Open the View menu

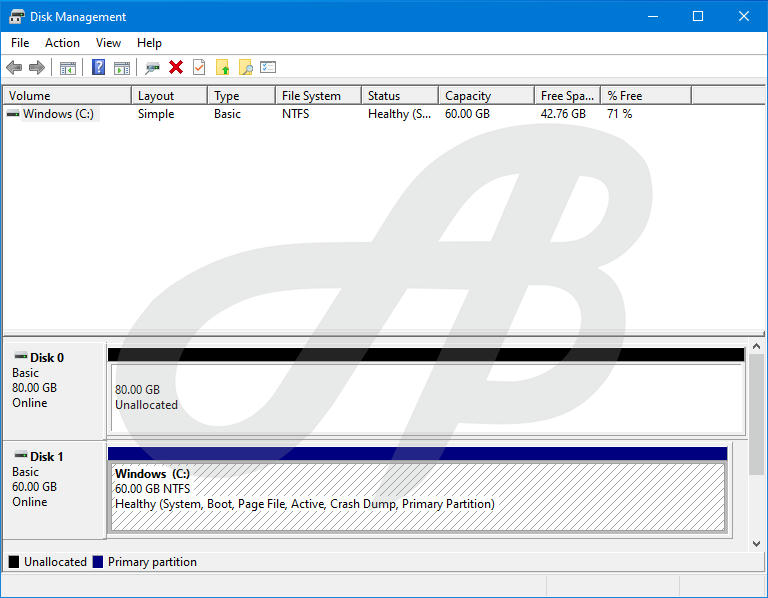108,43
